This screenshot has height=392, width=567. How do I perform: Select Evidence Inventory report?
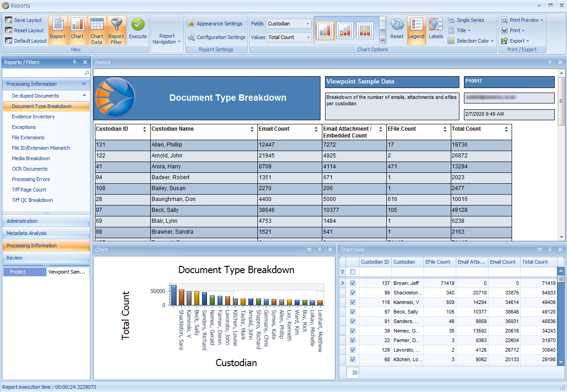point(33,117)
